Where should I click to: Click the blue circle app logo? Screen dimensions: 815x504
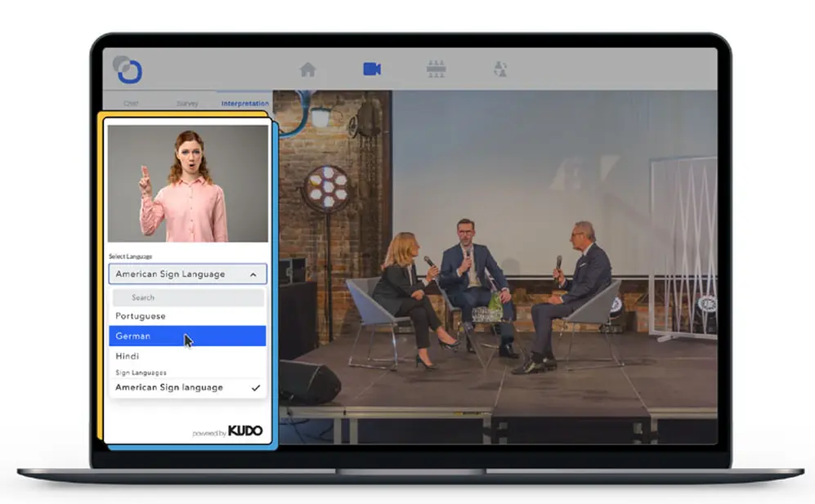click(x=128, y=69)
